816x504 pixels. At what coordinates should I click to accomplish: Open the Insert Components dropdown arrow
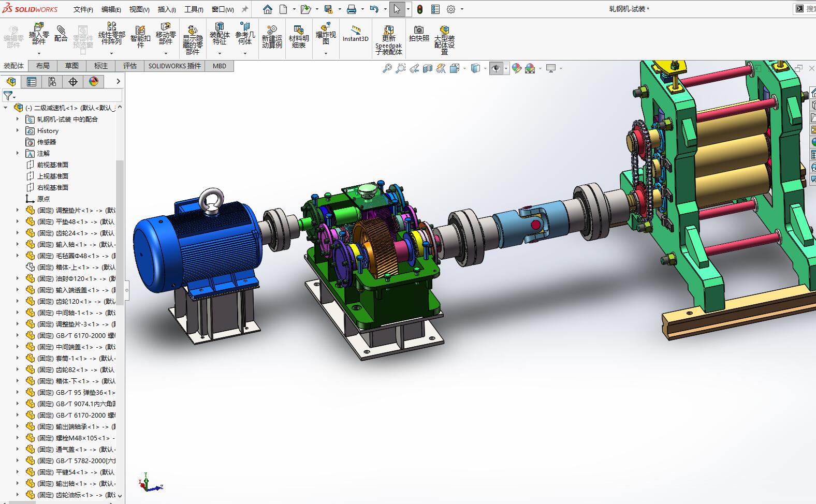pyautogui.click(x=39, y=53)
